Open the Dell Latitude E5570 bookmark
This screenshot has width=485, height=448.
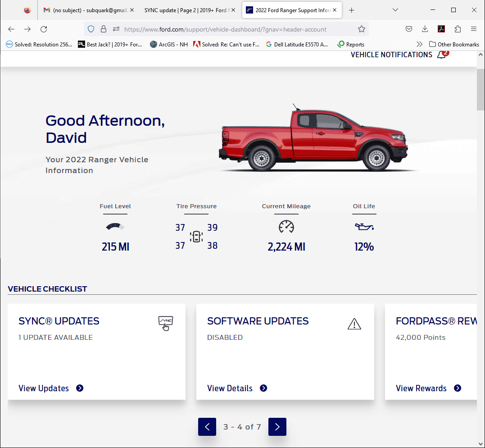pyautogui.click(x=297, y=44)
